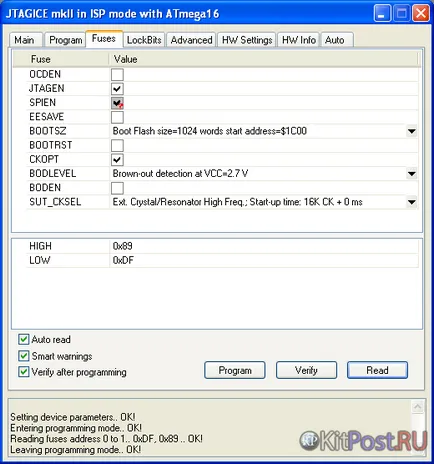
Task: Open the Main tab
Action: coord(26,40)
